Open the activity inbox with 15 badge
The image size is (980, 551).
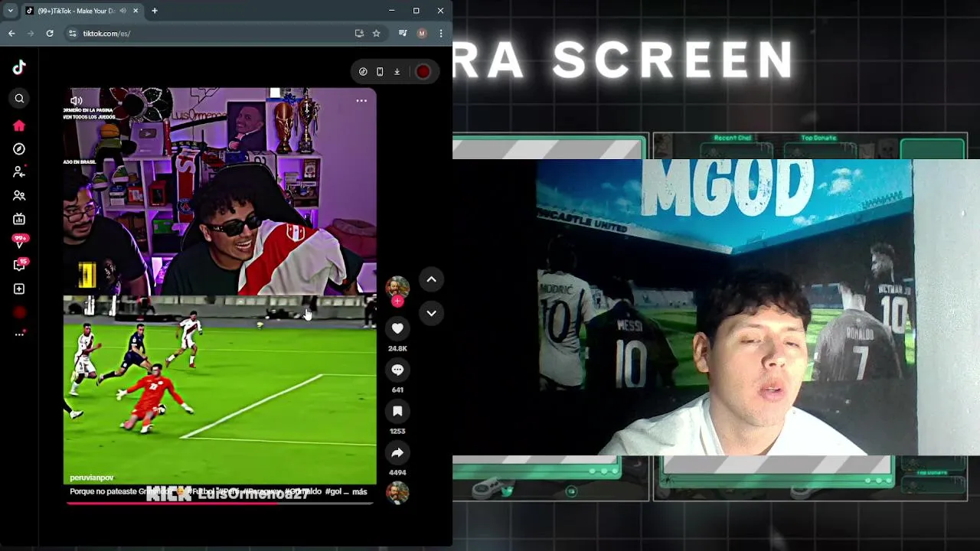point(20,265)
